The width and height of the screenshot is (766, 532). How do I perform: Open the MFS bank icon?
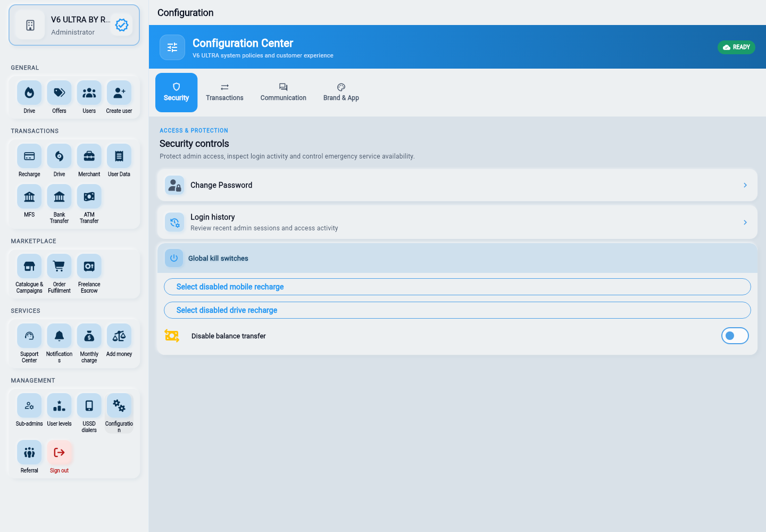[29, 197]
